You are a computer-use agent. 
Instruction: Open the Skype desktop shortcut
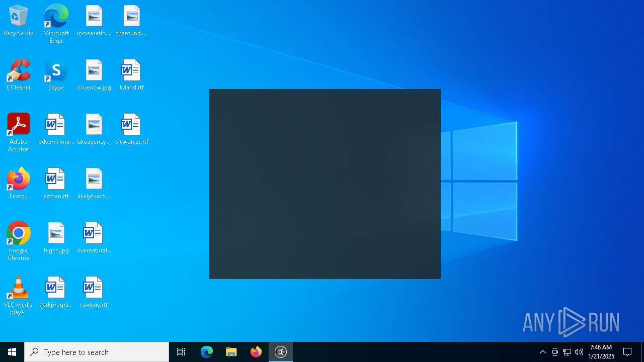click(x=56, y=75)
